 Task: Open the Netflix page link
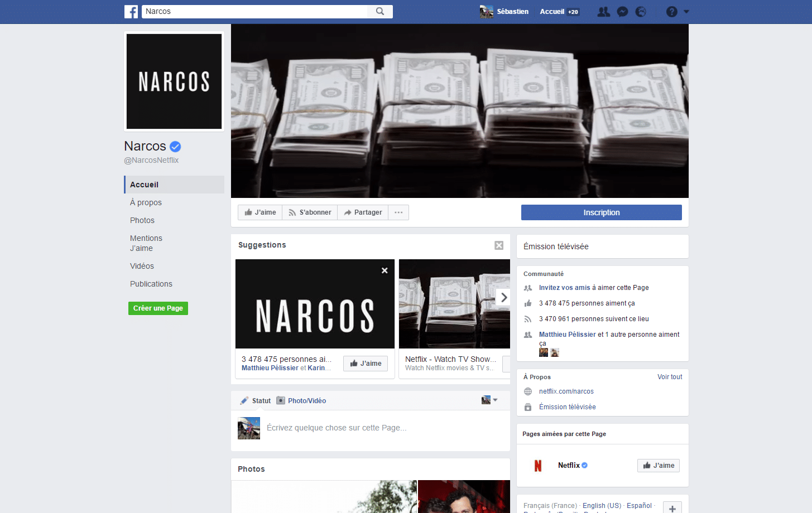tap(569, 465)
